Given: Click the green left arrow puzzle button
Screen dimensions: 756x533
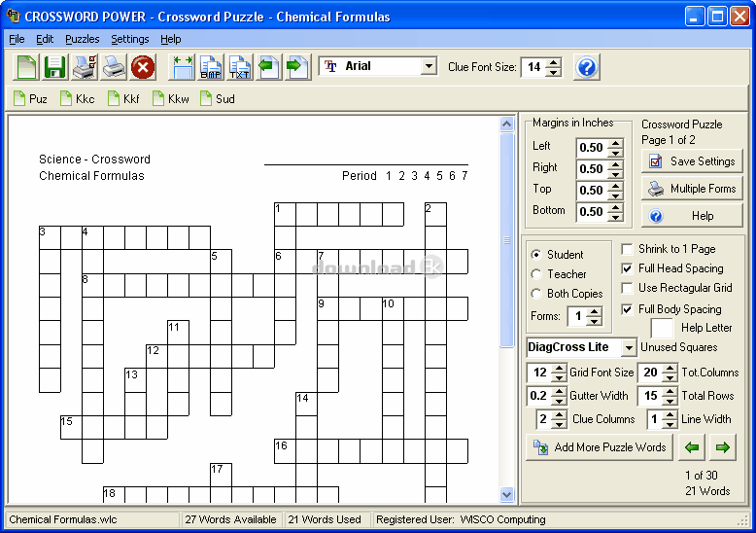Looking at the screenshot, I should (x=692, y=447).
